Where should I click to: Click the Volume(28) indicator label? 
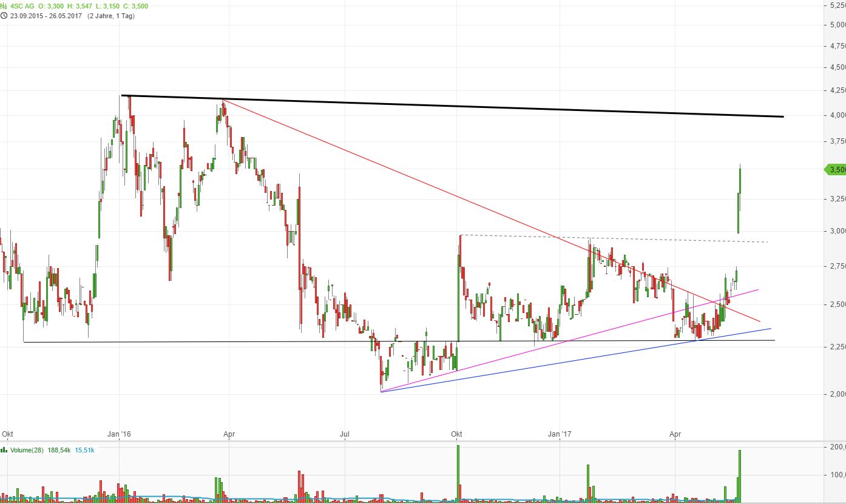[x=28, y=450]
